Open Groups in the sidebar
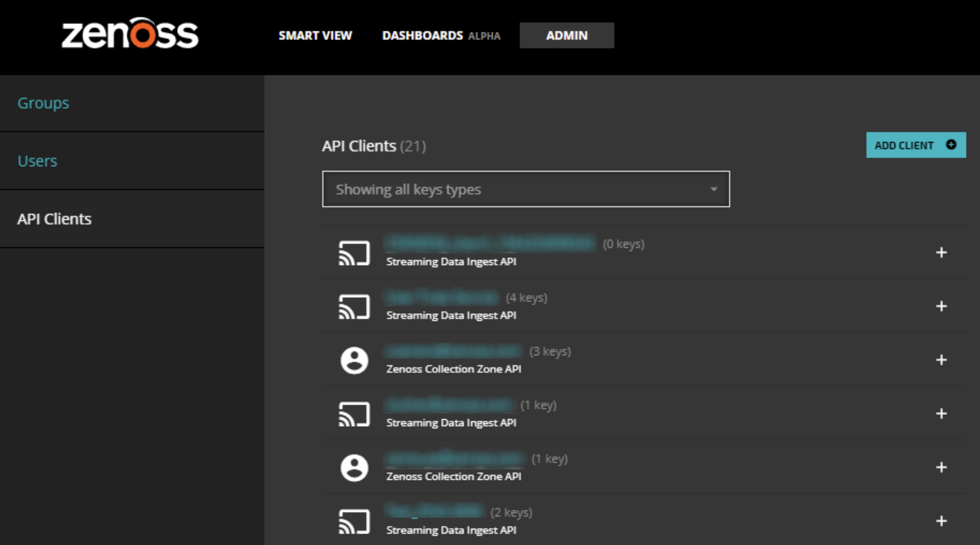Image resolution: width=980 pixels, height=545 pixels. [43, 103]
